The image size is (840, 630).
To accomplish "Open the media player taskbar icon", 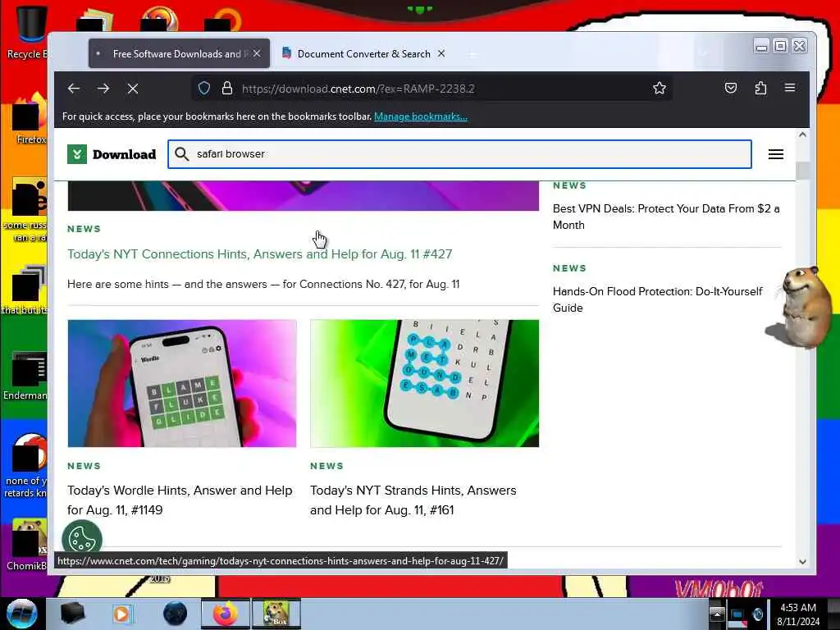I will pos(121,614).
